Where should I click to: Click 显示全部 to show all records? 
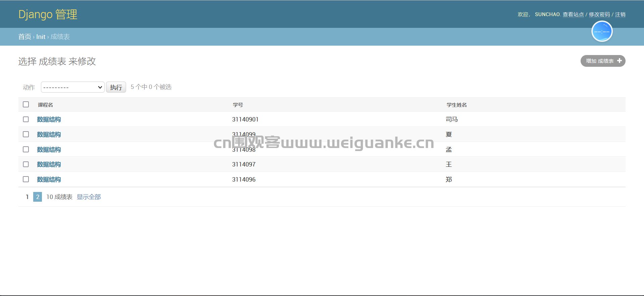(x=89, y=197)
